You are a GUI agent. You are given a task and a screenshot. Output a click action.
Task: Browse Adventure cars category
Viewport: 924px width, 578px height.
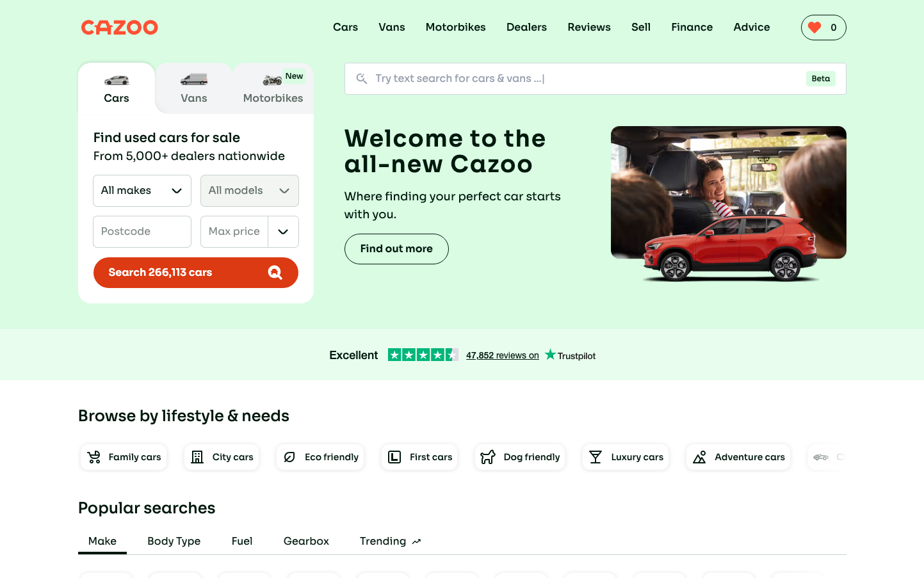point(738,457)
